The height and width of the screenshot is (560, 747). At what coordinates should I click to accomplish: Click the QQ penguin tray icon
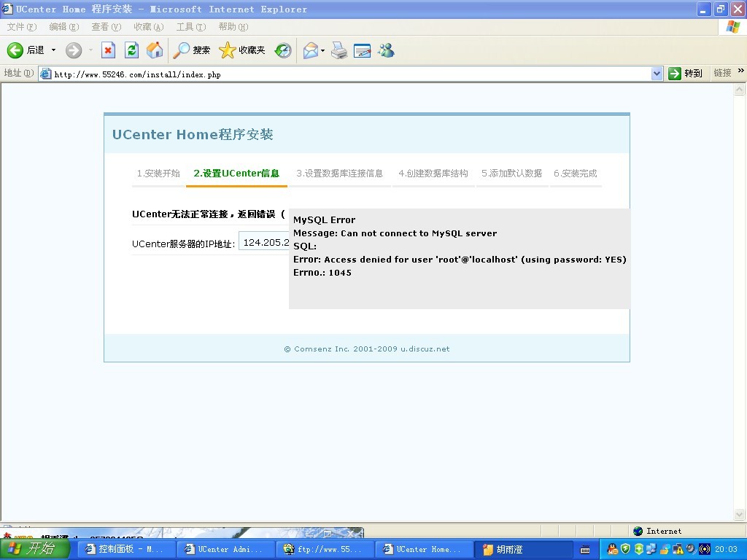tap(613, 550)
